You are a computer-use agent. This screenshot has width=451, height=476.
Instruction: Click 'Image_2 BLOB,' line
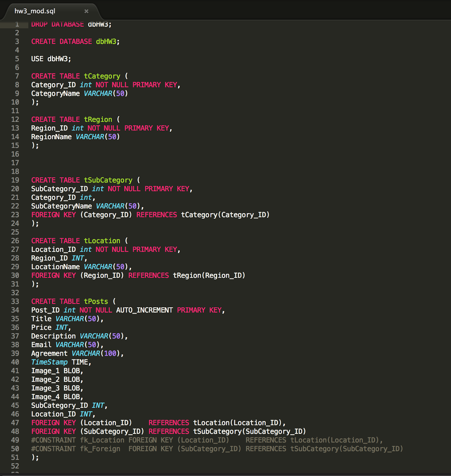57,379
